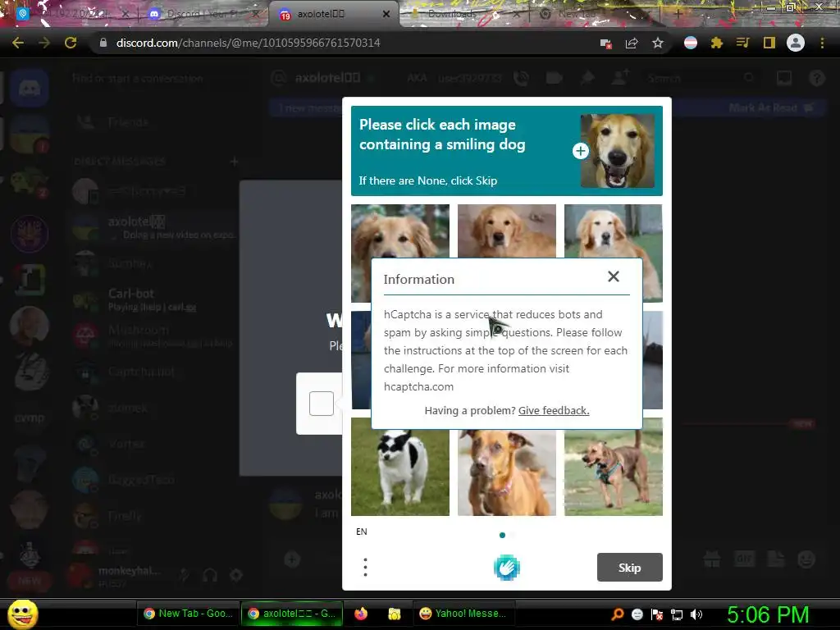The image size is (840, 630).
Task: Click the 5:06 PM taskbar clock
Action: point(768,614)
